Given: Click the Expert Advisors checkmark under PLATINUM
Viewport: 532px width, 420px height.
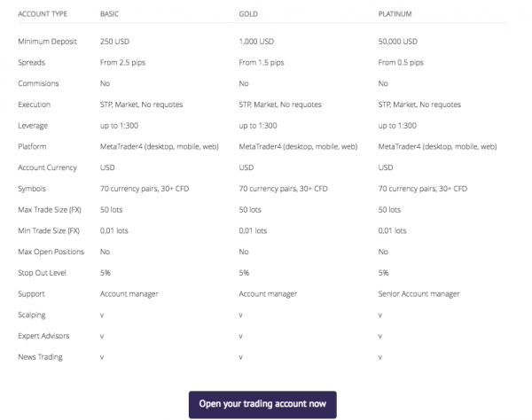Looking at the screenshot, I should click(x=380, y=337).
